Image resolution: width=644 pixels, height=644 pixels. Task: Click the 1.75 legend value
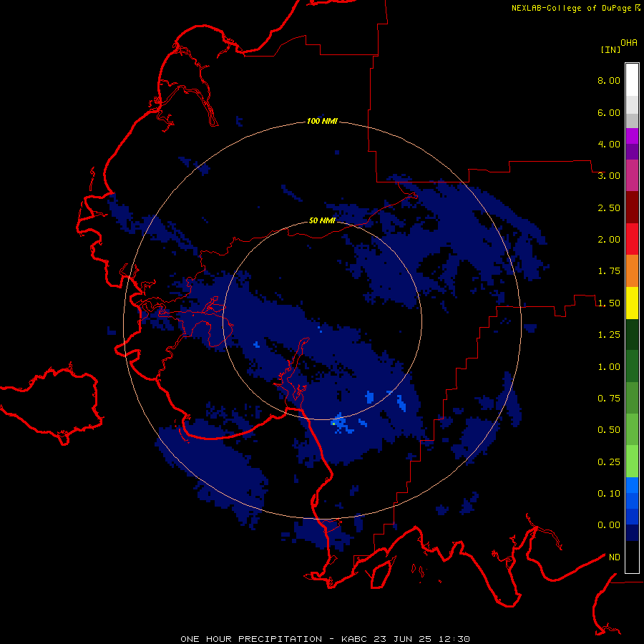[x=609, y=271]
